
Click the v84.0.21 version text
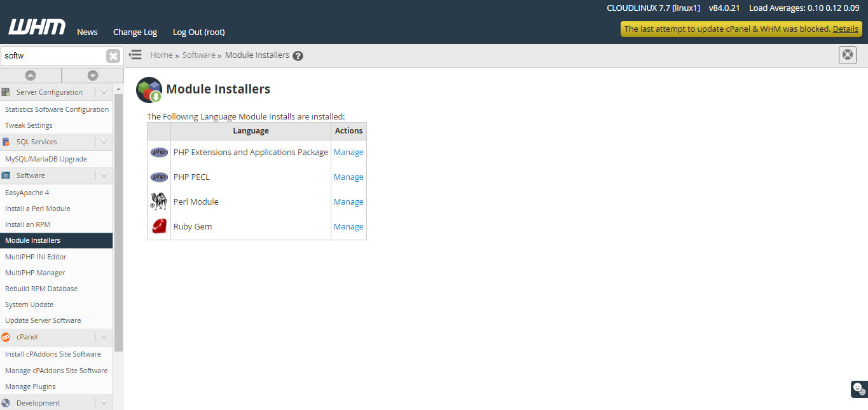click(x=724, y=8)
